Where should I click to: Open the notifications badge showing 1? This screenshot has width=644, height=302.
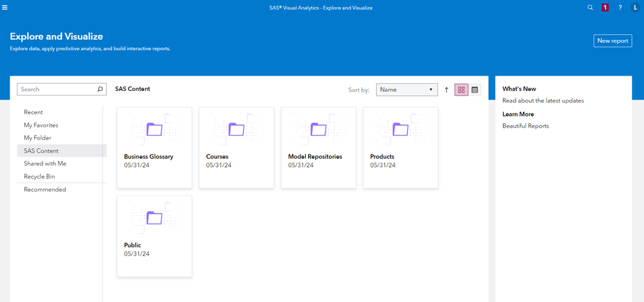pyautogui.click(x=605, y=7)
